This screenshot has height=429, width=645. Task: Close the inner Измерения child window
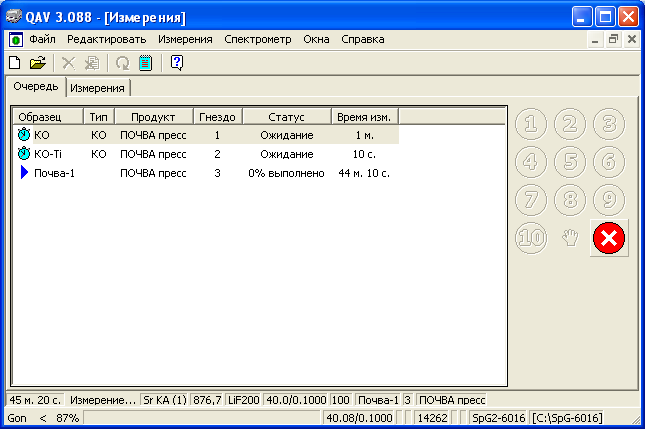pos(631,39)
